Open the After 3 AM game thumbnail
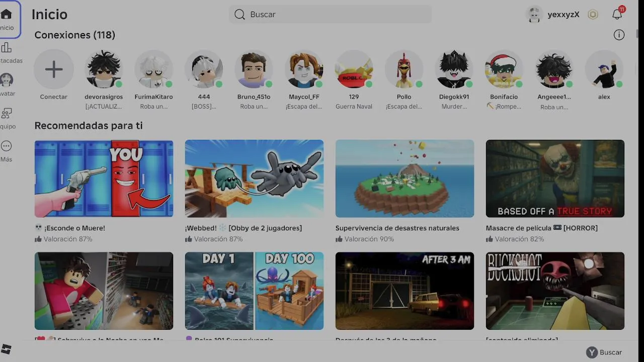 405,291
